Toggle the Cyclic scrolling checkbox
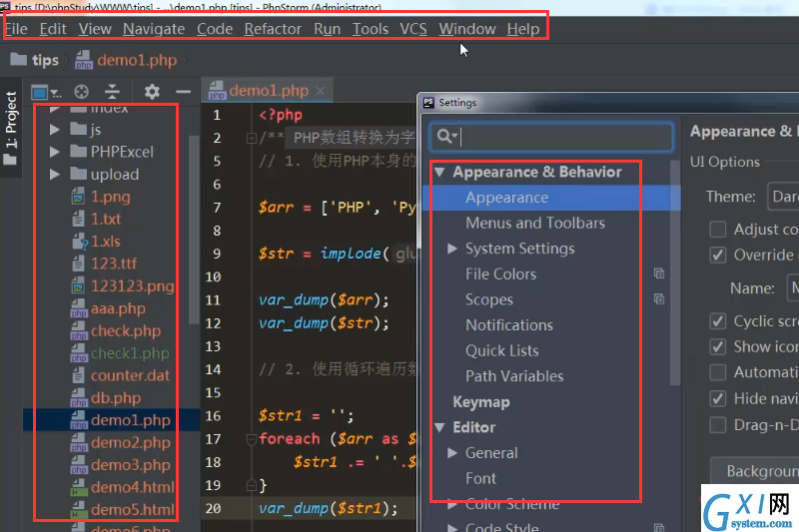The width and height of the screenshot is (799, 532). coord(718,321)
